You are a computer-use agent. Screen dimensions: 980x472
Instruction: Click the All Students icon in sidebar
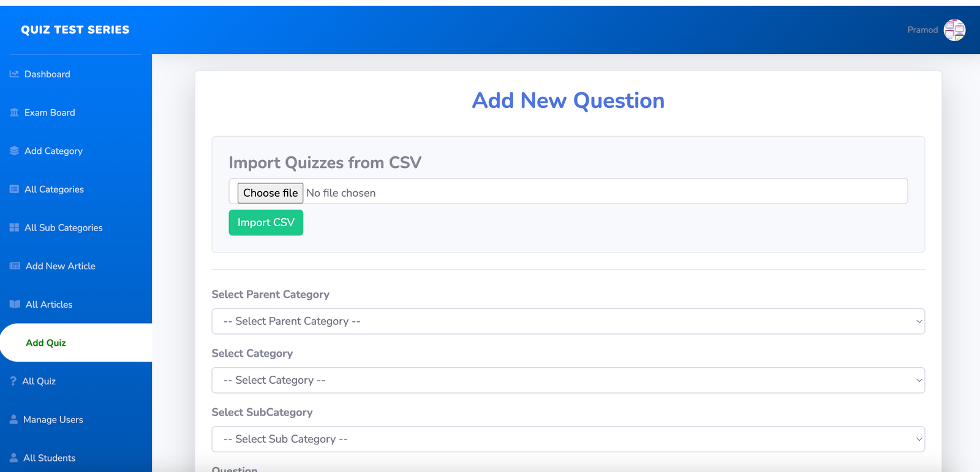pos(14,457)
